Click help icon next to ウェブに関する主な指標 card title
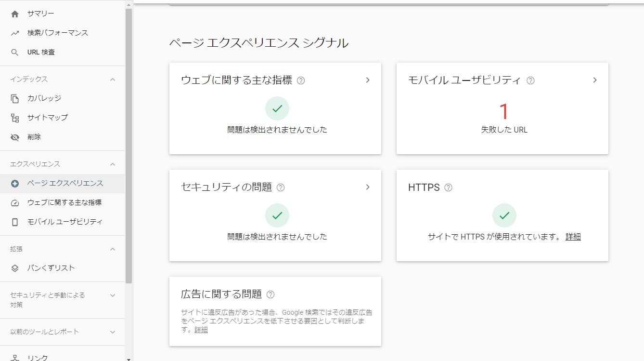This screenshot has width=644, height=361. (301, 80)
